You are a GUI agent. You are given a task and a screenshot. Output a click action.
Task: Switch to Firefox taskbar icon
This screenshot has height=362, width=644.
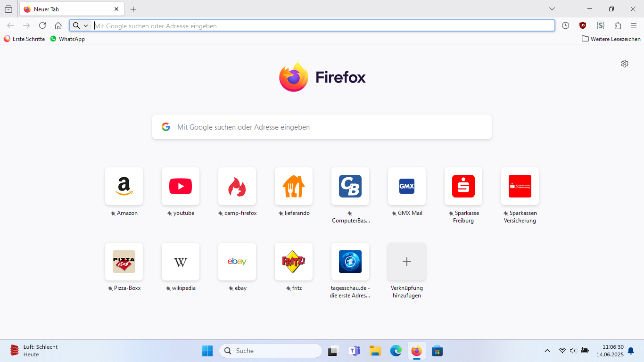pos(416,351)
